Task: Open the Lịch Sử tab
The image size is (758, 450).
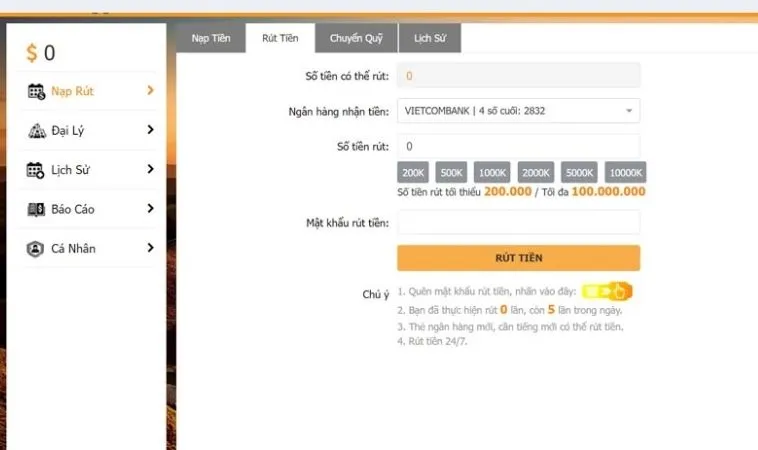Action: [430, 38]
